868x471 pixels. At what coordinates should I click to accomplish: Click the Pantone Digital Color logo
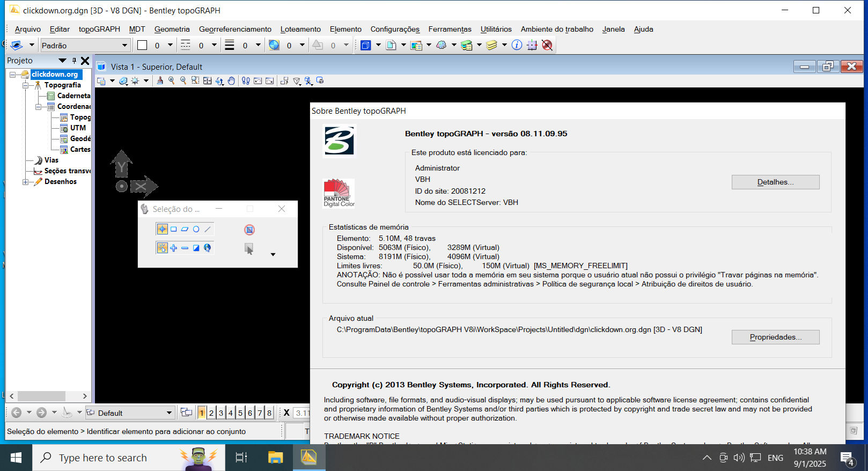pos(339,193)
